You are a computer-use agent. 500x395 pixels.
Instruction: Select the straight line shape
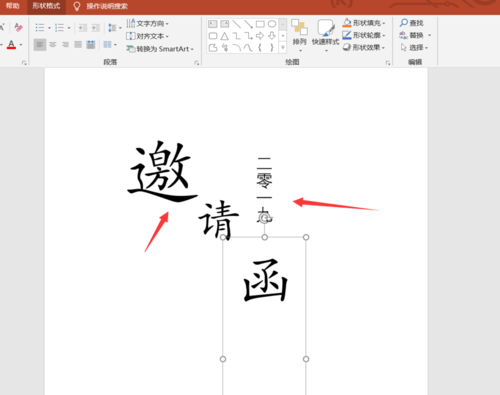[237, 24]
